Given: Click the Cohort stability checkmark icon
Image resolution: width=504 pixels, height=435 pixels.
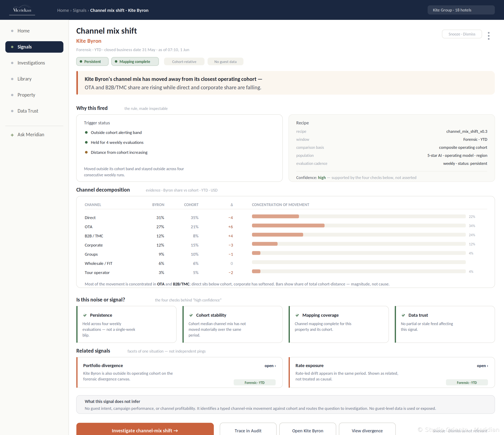Looking at the screenshot, I should click(x=191, y=315).
